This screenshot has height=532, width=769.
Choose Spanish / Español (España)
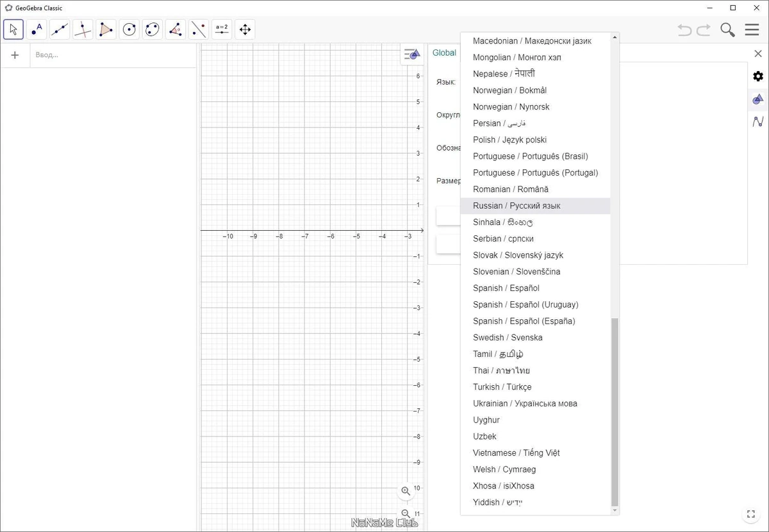[x=535, y=321]
